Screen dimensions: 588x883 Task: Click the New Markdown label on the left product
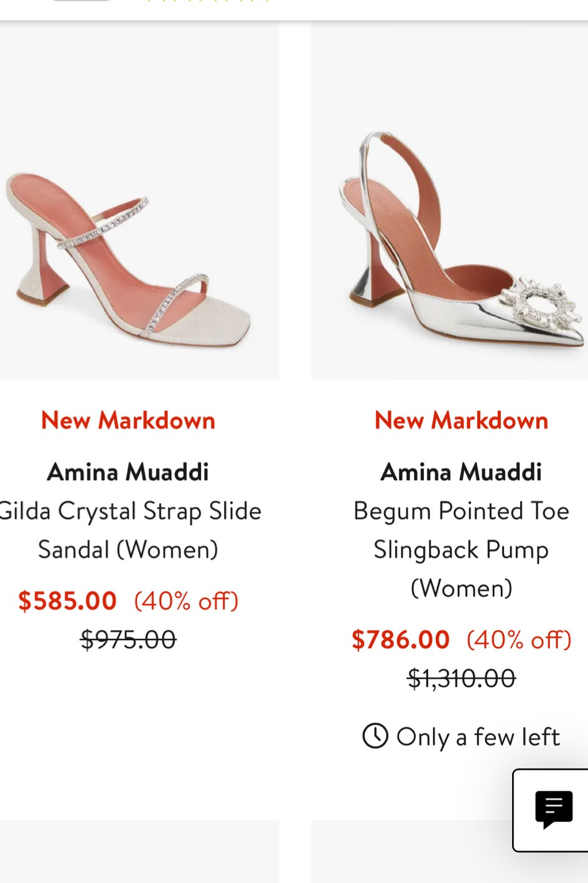click(x=128, y=420)
